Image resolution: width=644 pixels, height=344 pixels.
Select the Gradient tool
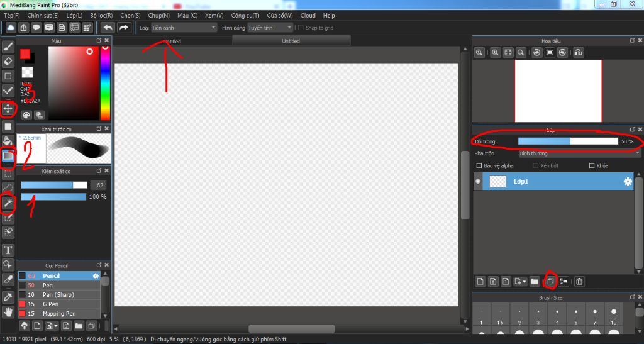(x=8, y=156)
